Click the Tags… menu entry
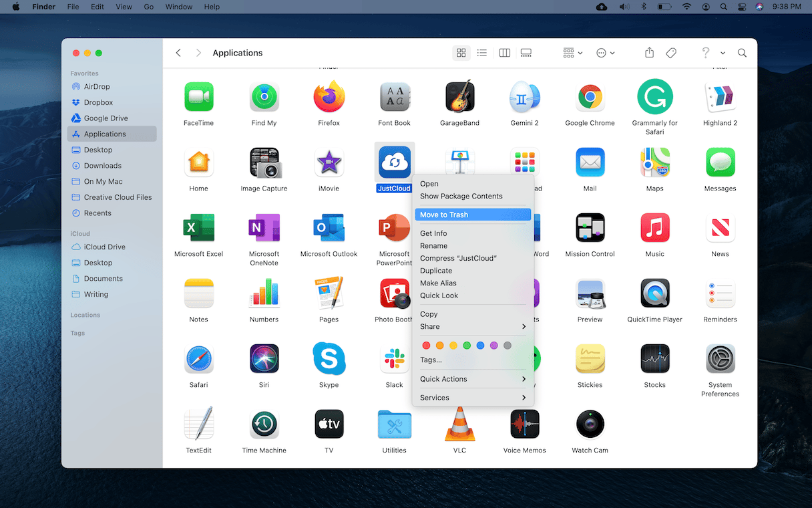812x508 pixels. point(473,360)
